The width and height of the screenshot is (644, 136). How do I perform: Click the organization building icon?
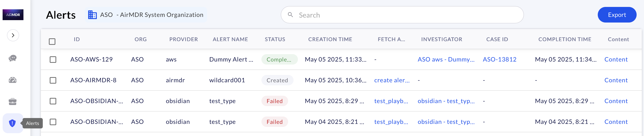click(x=92, y=15)
